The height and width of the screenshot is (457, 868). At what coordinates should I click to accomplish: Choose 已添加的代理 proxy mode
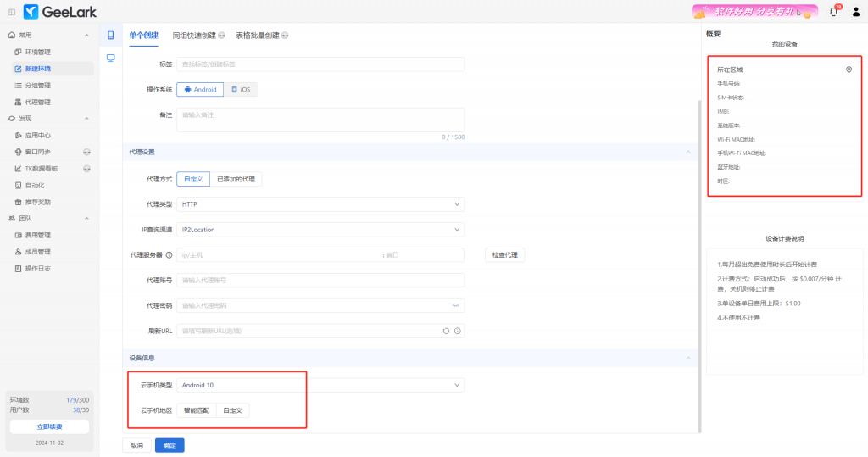point(236,179)
